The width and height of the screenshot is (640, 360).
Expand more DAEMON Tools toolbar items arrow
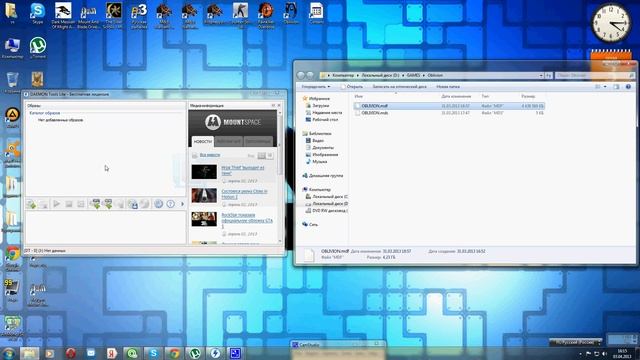[182, 204]
